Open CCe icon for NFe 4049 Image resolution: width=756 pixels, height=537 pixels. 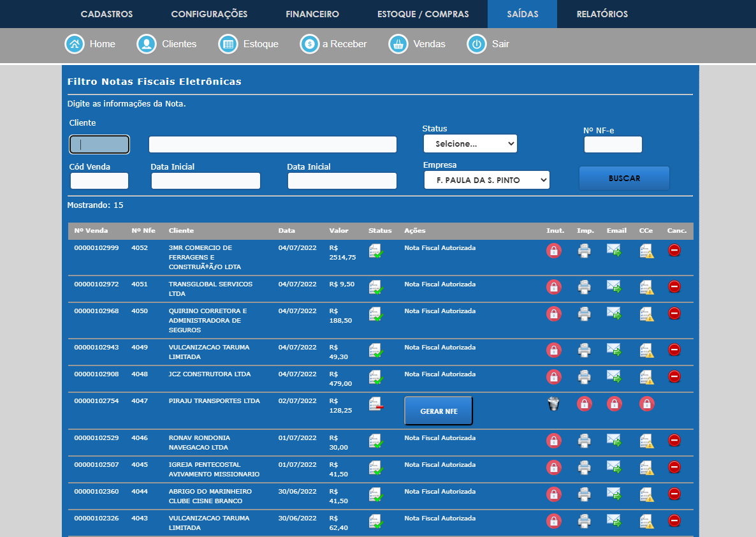point(647,350)
